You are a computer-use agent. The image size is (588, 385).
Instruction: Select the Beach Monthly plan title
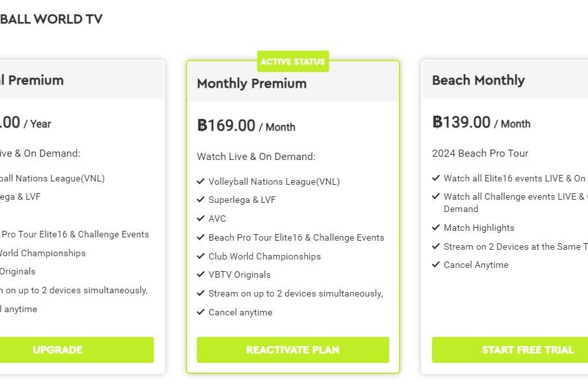(x=478, y=80)
